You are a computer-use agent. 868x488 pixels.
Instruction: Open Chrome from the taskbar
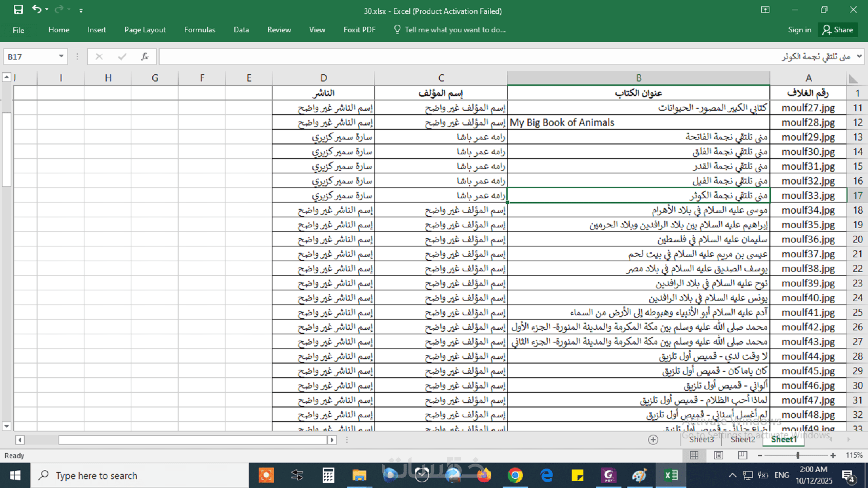pos(515,475)
